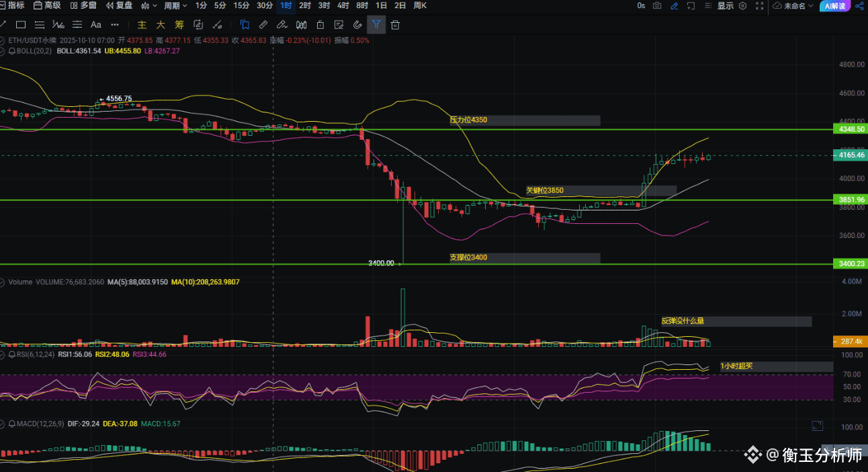
Task: Switch to the 4时 timeframe
Action: [343, 5]
